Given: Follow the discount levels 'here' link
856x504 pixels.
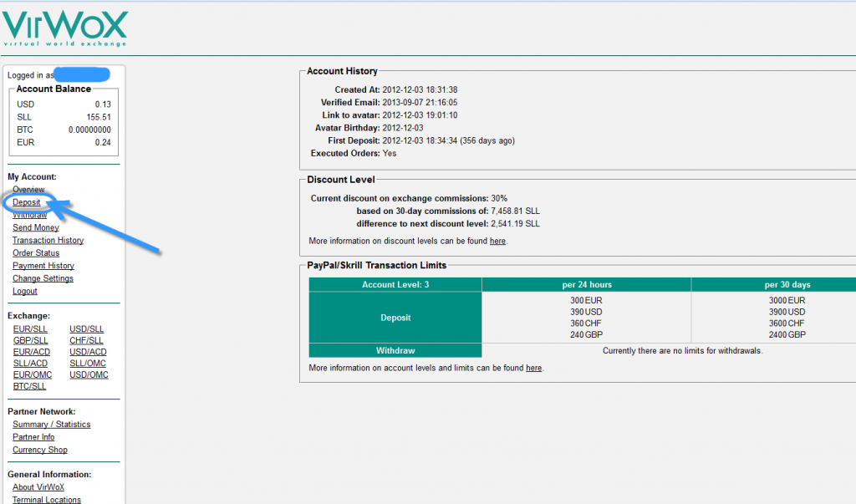Looking at the screenshot, I should point(497,241).
